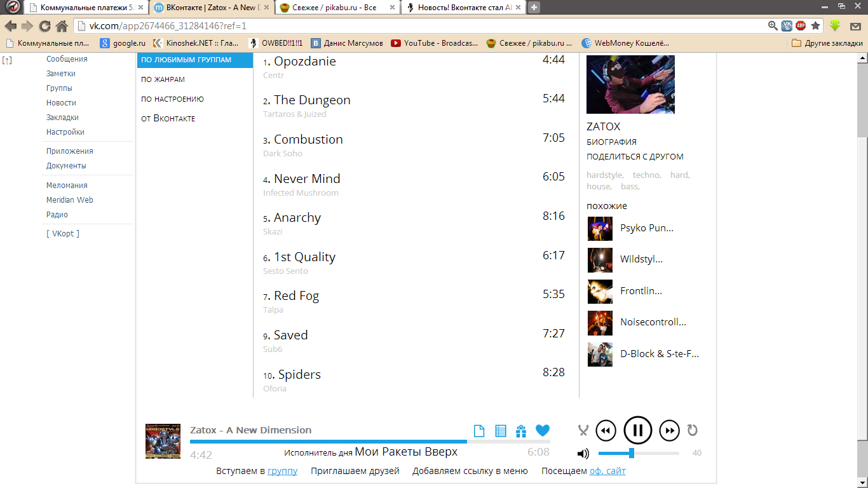Pause the playing track
The image size is (868, 488).
tap(638, 430)
